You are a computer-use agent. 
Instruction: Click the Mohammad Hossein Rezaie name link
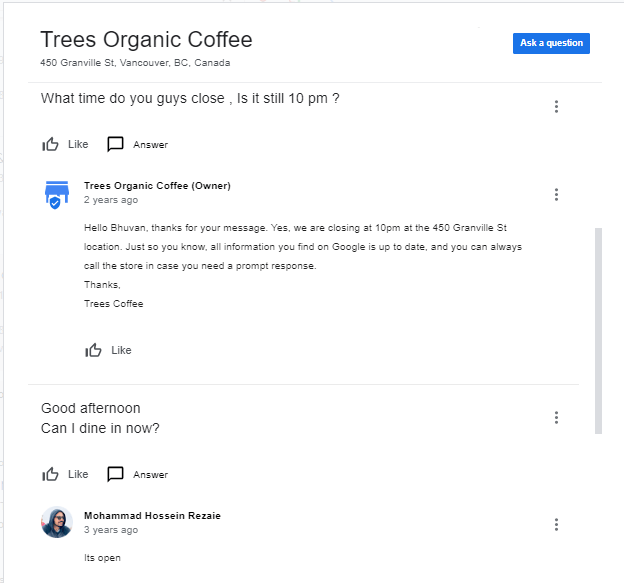[152, 516]
